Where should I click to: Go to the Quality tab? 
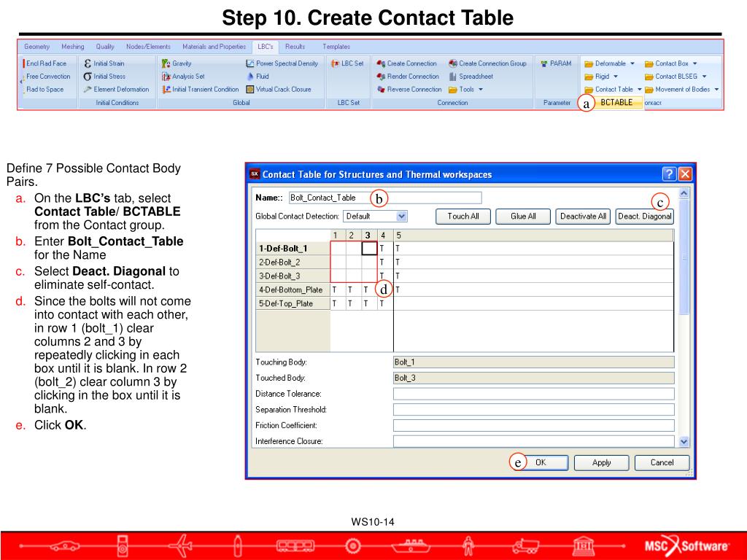[105, 47]
